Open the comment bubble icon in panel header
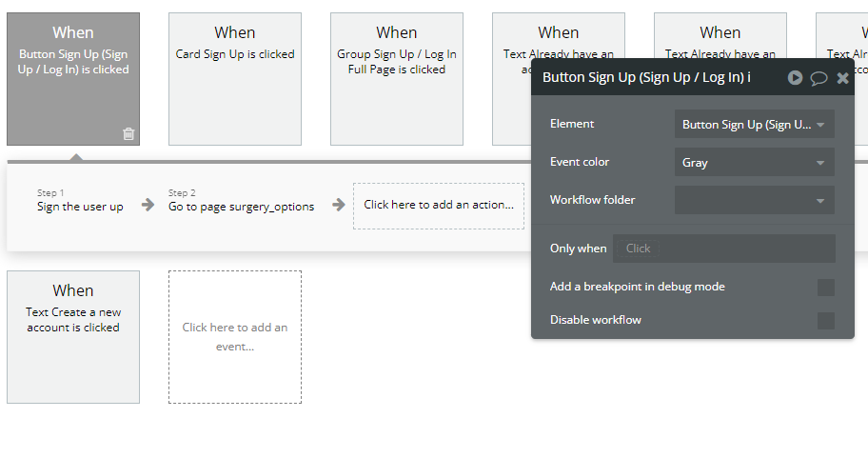868x458 pixels. point(819,78)
